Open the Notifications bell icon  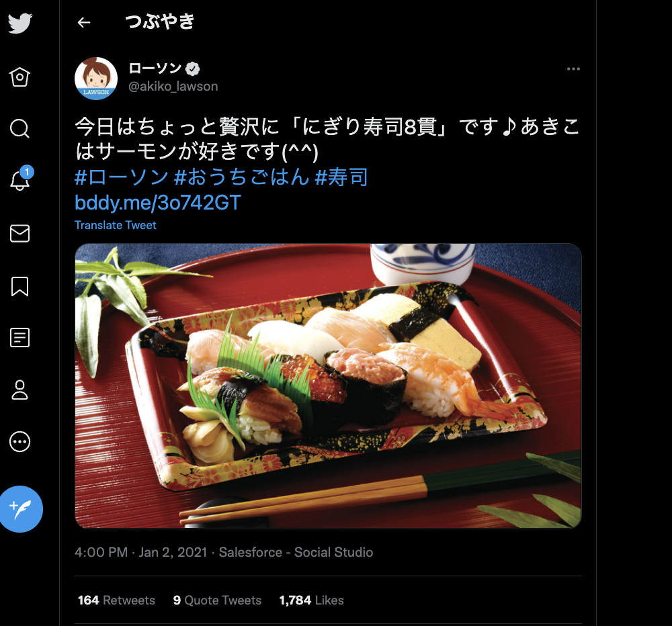(21, 179)
